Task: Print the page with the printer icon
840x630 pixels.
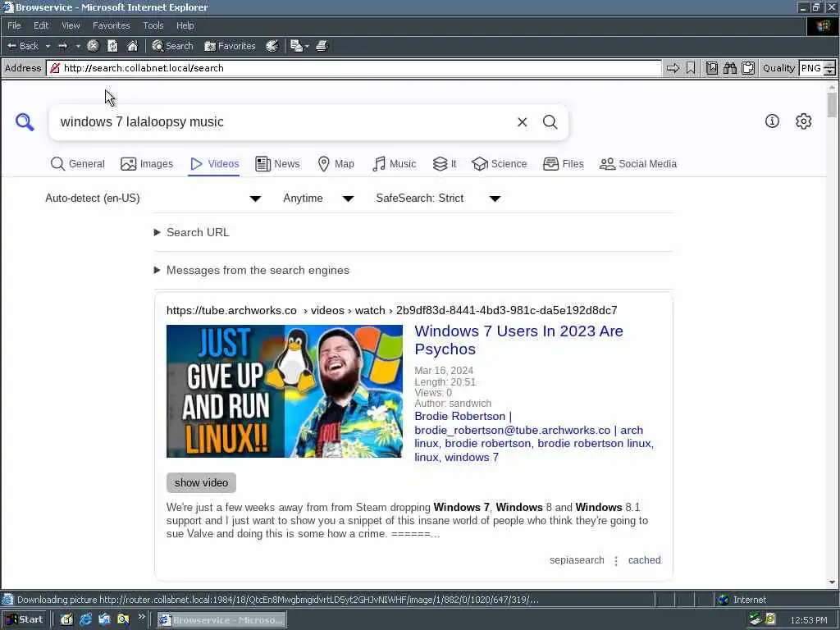Action: (x=322, y=46)
